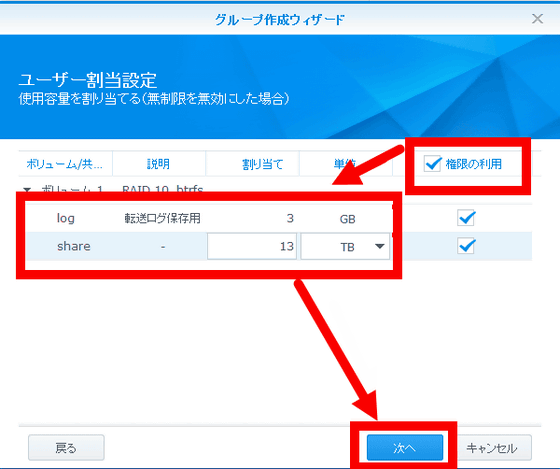
Task: Click the GB unit cell of log
Action: tap(347, 219)
